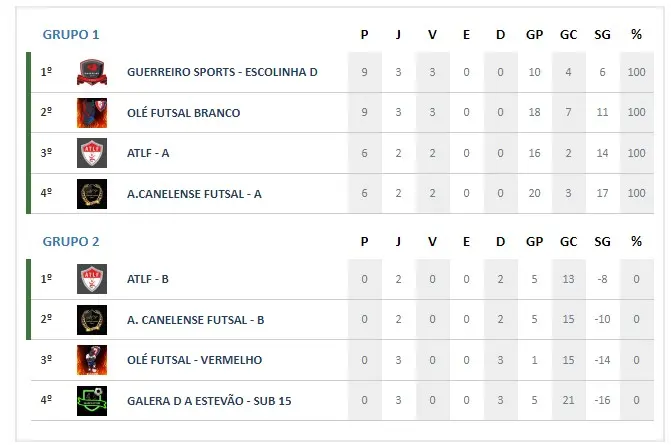Click the SG column header in Grupo 1

[602, 35]
